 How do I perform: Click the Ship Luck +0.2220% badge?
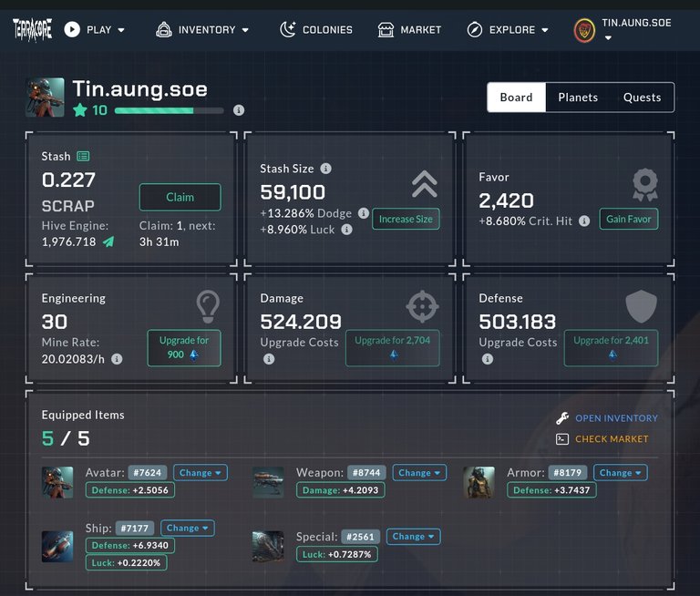127,562
